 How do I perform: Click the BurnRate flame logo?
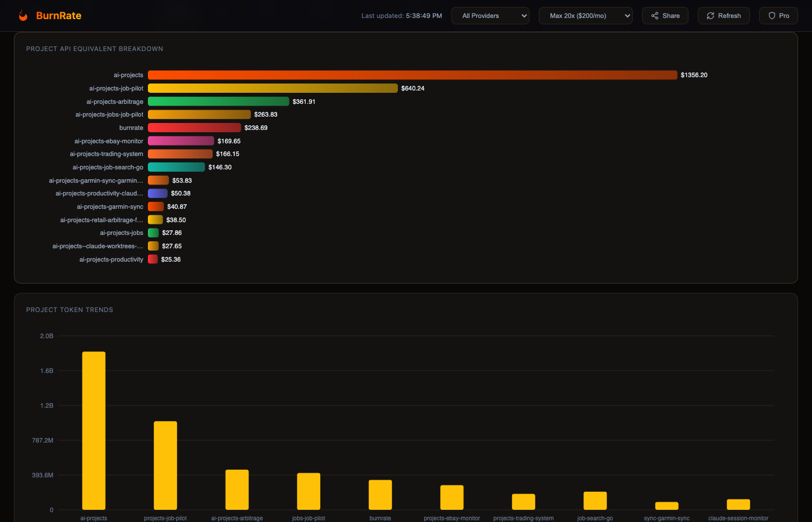pos(23,15)
